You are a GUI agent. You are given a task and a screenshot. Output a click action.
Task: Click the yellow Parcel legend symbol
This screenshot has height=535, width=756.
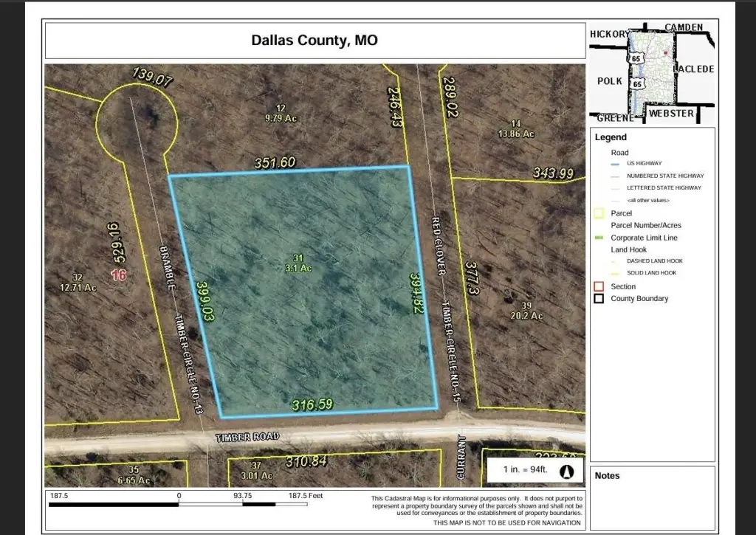[599, 213]
